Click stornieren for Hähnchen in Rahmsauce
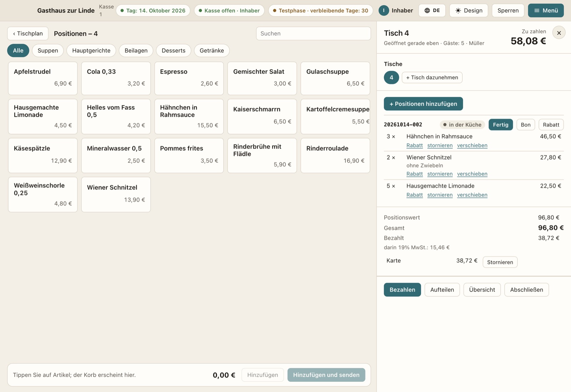The height and width of the screenshot is (392, 571). click(x=440, y=145)
